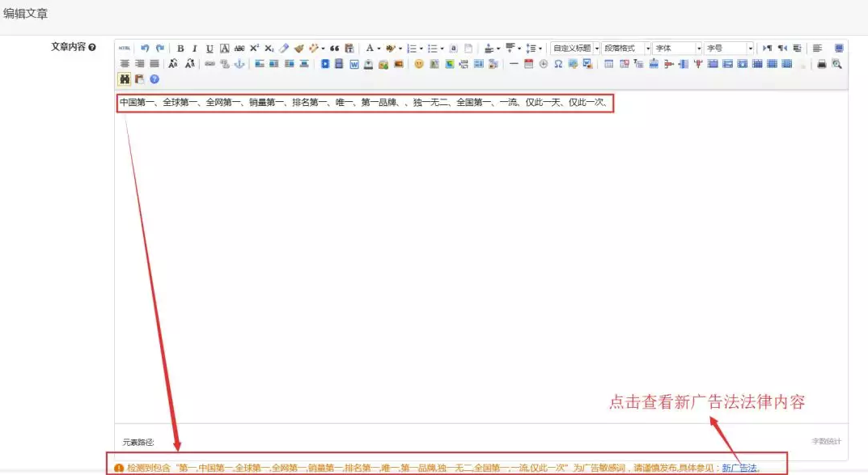This screenshot has height=475, width=868.
Task: Insert special character with the Omega icon
Action: tap(558, 64)
